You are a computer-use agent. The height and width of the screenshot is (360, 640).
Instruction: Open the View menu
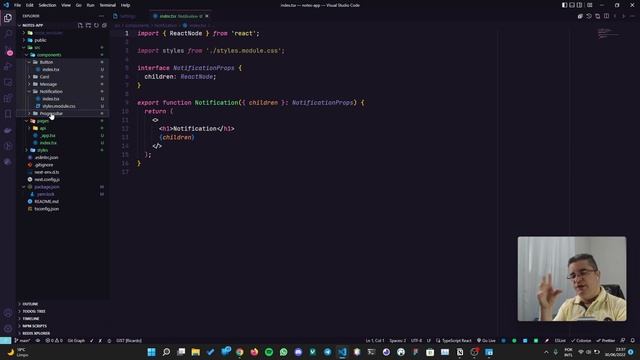tap(66, 5)
